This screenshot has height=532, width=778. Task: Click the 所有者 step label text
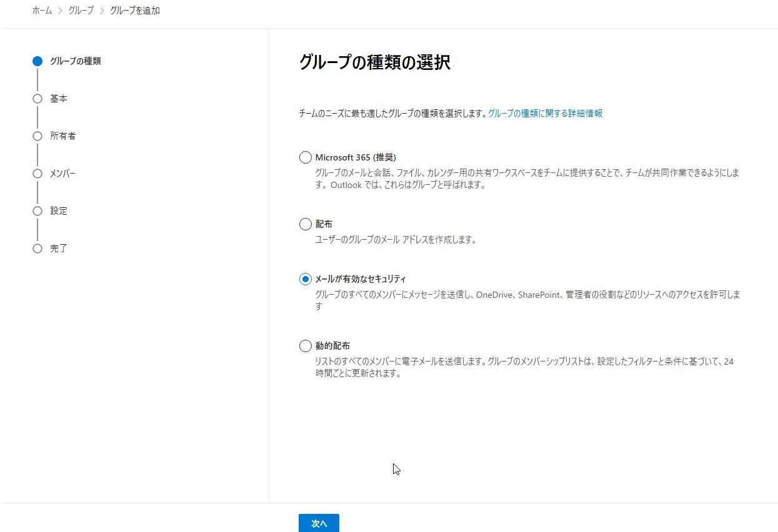click(62, 136)
